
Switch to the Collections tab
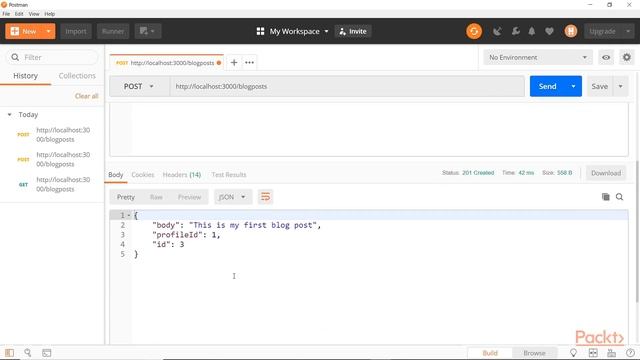77,76
